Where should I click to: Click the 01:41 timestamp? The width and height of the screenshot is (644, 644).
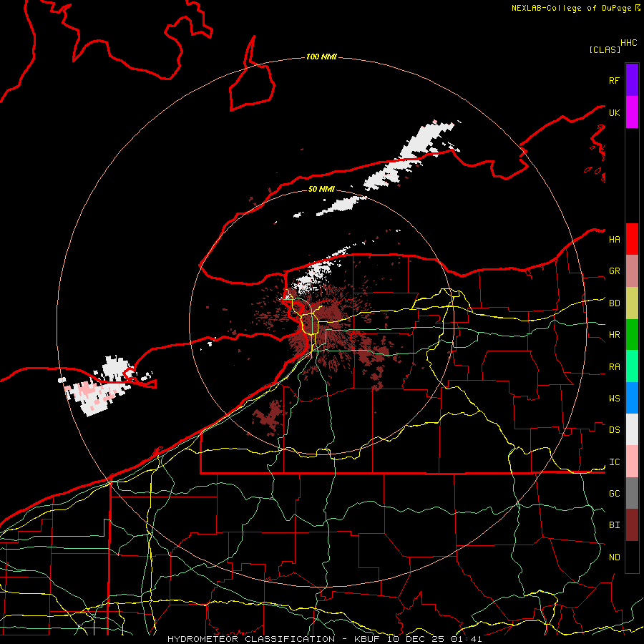point(466,639)
